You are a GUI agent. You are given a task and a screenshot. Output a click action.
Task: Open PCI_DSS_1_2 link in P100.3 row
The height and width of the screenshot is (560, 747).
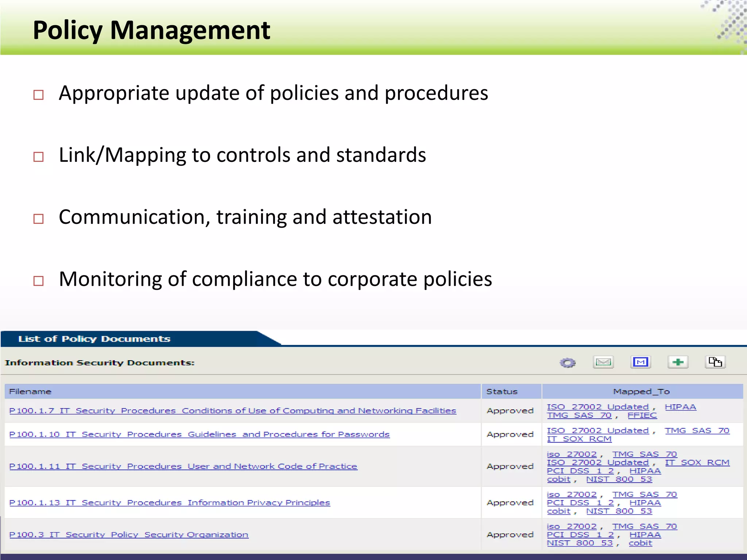(580, 534)
